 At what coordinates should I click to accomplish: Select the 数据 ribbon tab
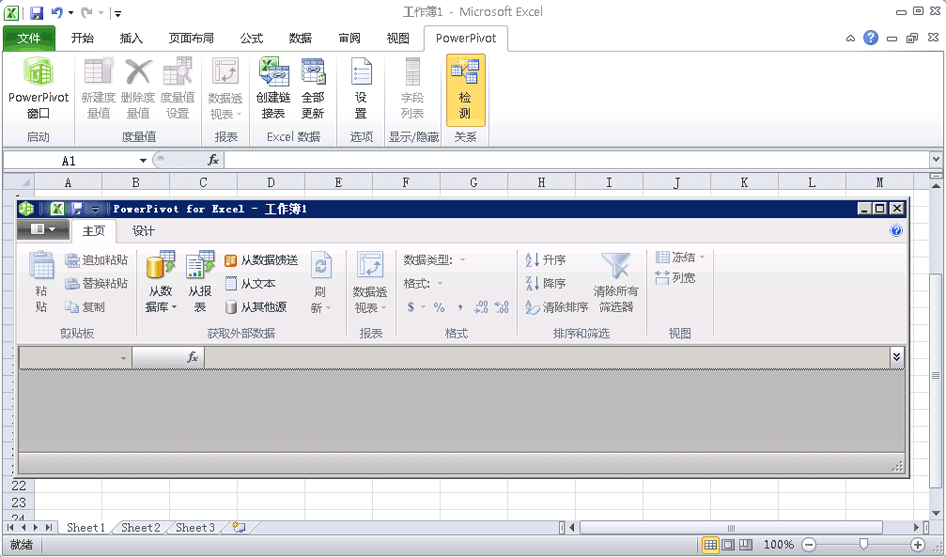300,38
